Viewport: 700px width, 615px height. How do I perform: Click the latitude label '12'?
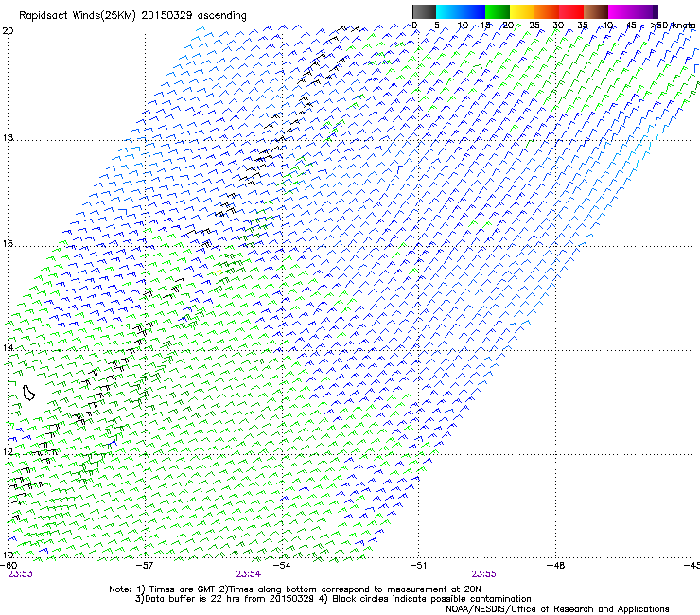point(8,451)
